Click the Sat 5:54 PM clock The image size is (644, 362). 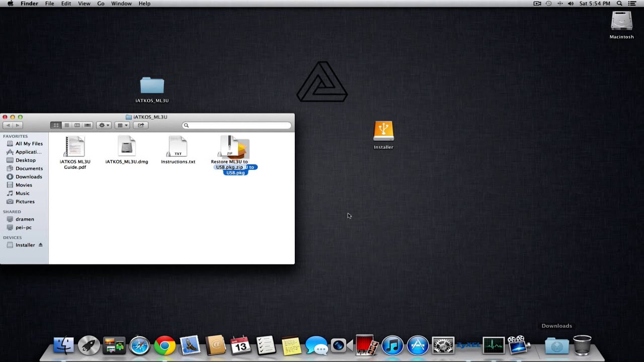(595, 4)
